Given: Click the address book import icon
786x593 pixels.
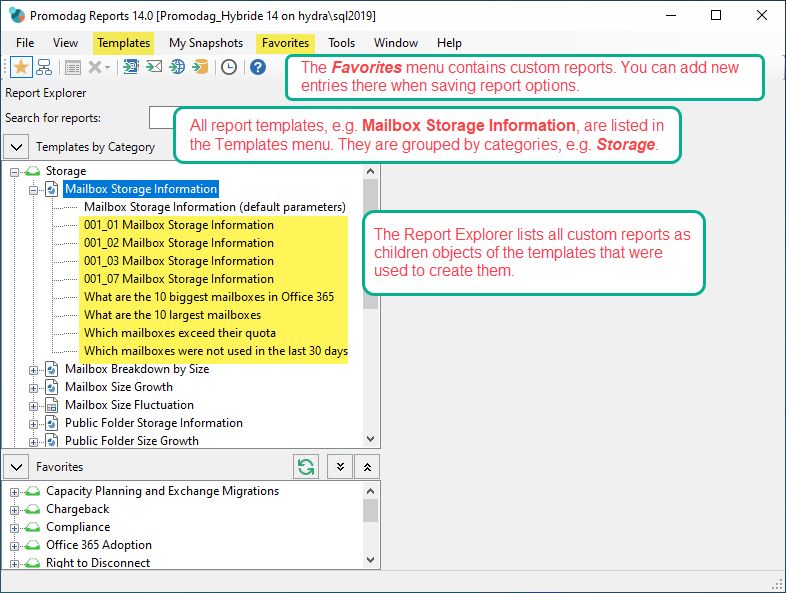Looking at the screenshot, I should pos(131,67).
